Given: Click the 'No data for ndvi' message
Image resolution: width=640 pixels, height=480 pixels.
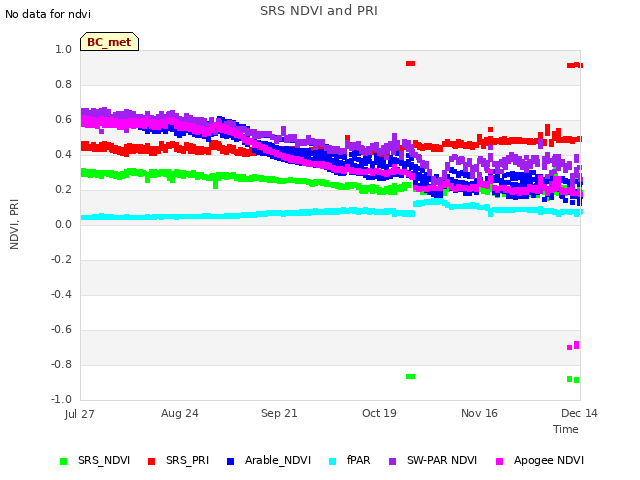Looking at the screenshot, I should [x=48, y=14].
